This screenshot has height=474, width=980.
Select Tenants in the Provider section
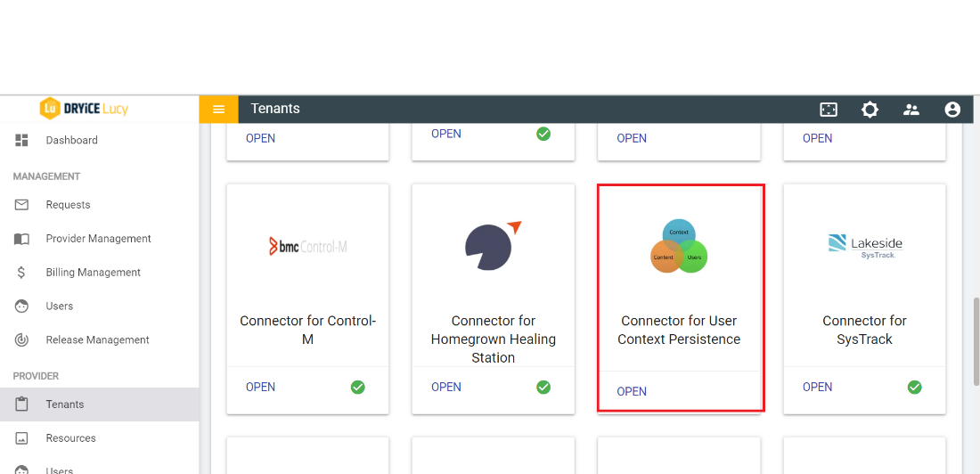65,405
